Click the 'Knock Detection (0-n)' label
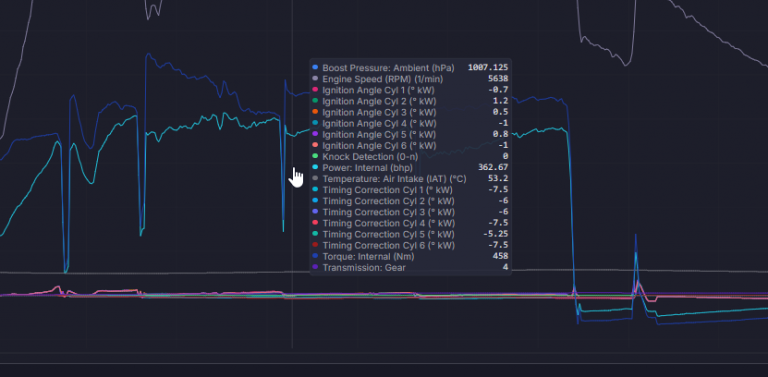The width and height of the screenshot is (768, 377). (x=370, y=157)
